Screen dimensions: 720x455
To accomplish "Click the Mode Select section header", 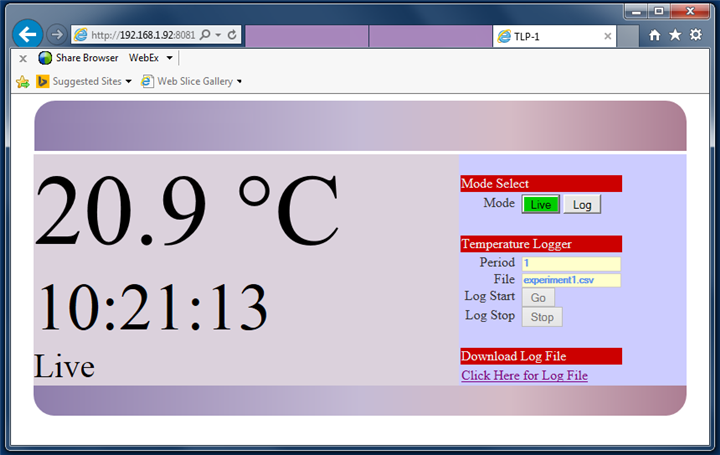I will click(x=541, y=184).
